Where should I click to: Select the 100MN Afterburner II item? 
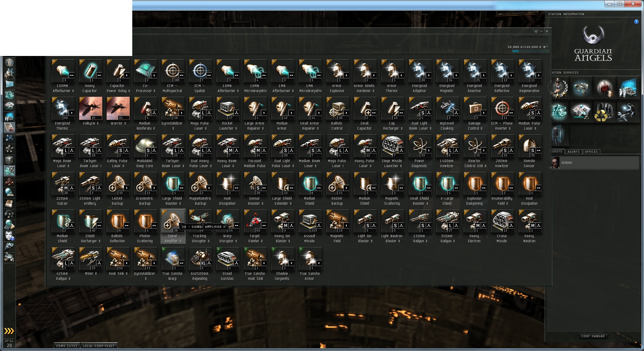pos(63,76)
